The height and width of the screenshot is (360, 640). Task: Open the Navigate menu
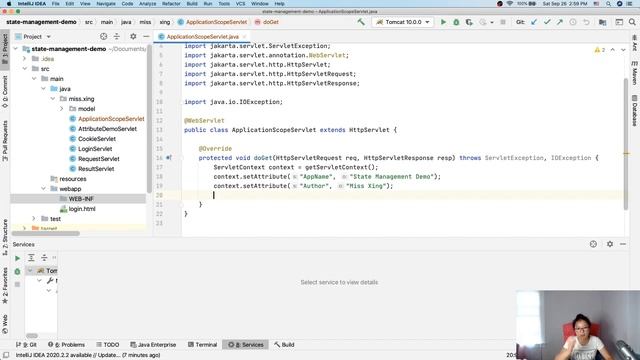106,4
